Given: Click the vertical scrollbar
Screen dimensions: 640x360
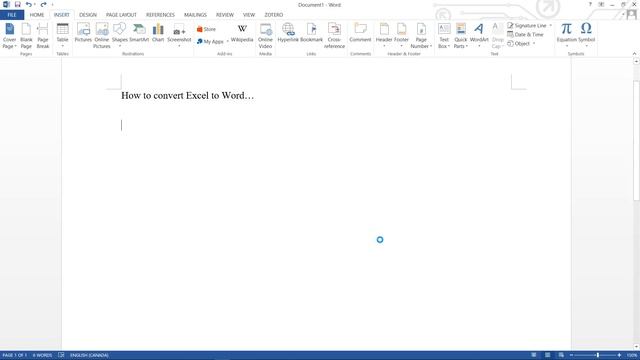Looking at the screenshot, I should [636, 141].
